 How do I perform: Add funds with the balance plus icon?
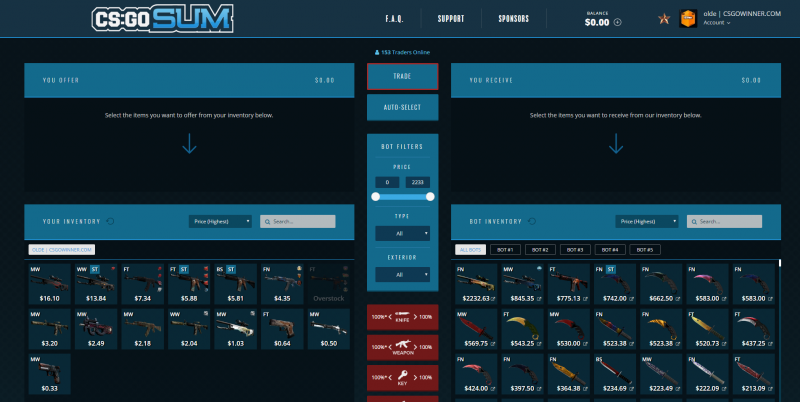(x=617, y=22)
